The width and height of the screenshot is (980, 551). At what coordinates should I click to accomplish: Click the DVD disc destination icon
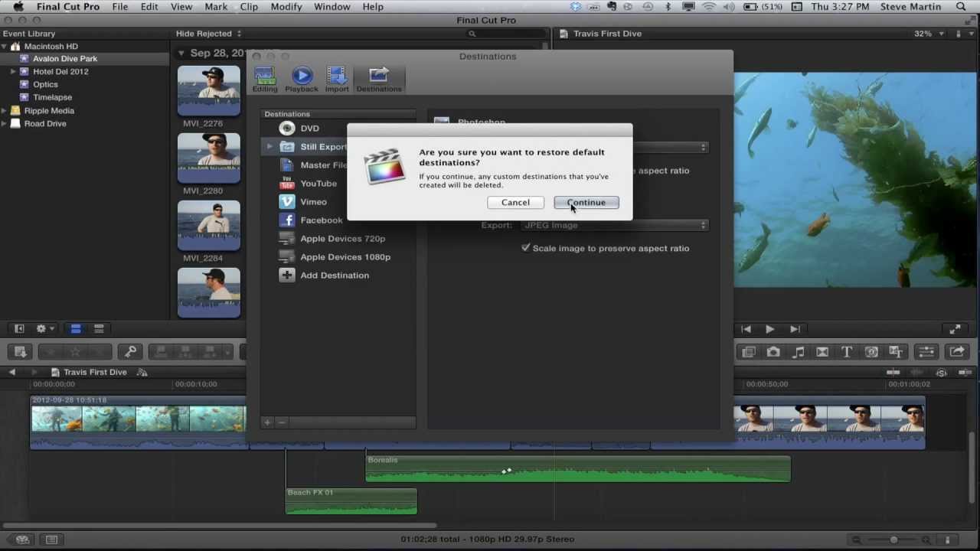287,128
